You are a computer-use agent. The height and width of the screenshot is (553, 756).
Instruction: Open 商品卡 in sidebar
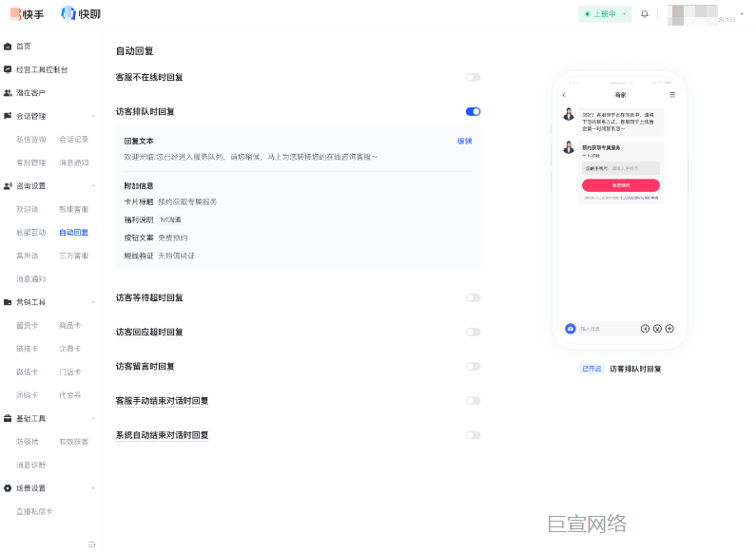click(70, 325)
